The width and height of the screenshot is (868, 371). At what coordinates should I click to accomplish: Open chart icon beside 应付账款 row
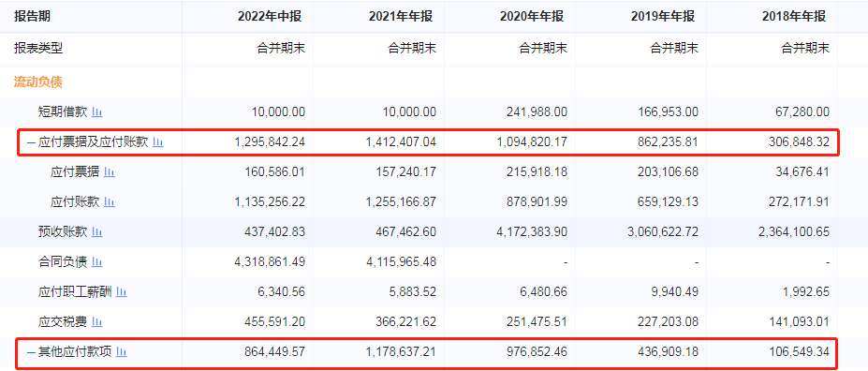[x=110, y=202]
